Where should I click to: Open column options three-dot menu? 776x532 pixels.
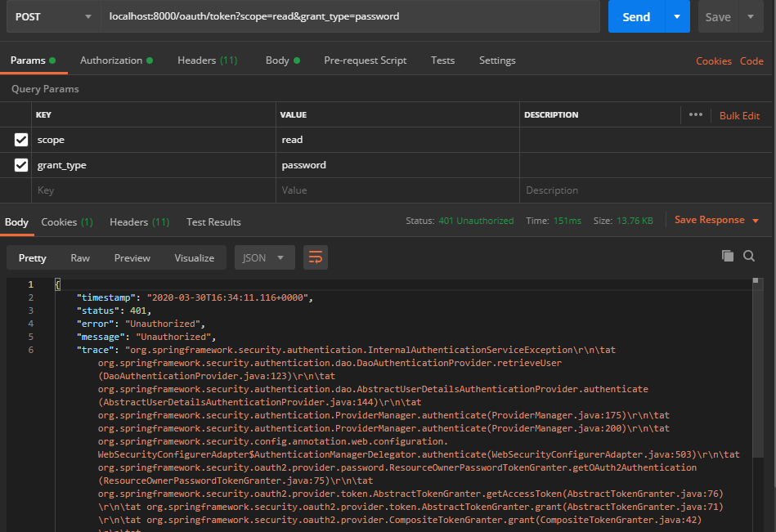pyautogui.click(x=695, y=114)
